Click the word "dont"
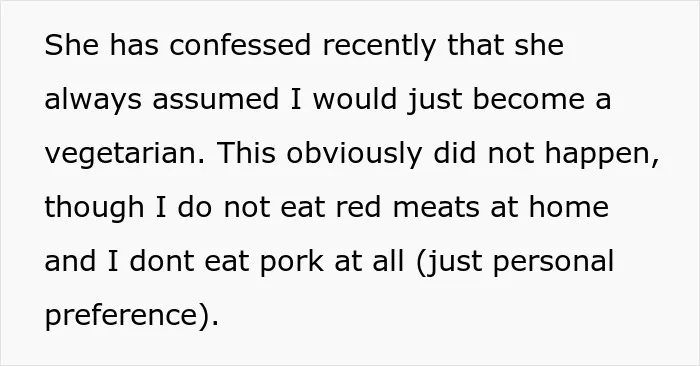 click(162, 261)
